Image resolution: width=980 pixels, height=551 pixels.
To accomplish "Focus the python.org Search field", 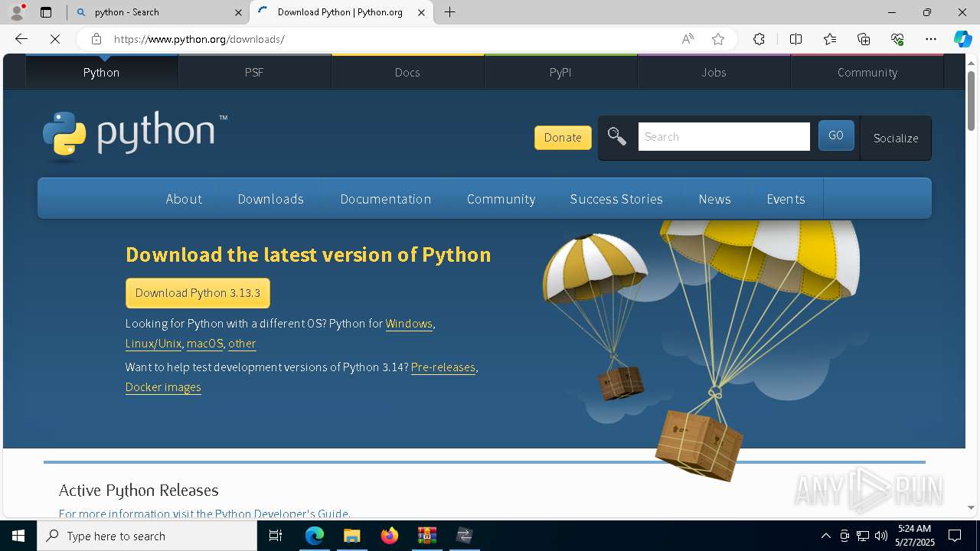I will (x=724, y=137).
